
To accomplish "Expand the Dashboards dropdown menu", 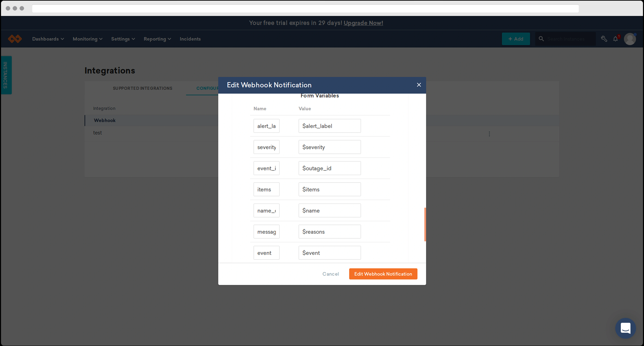I will (x=48, y=39).
